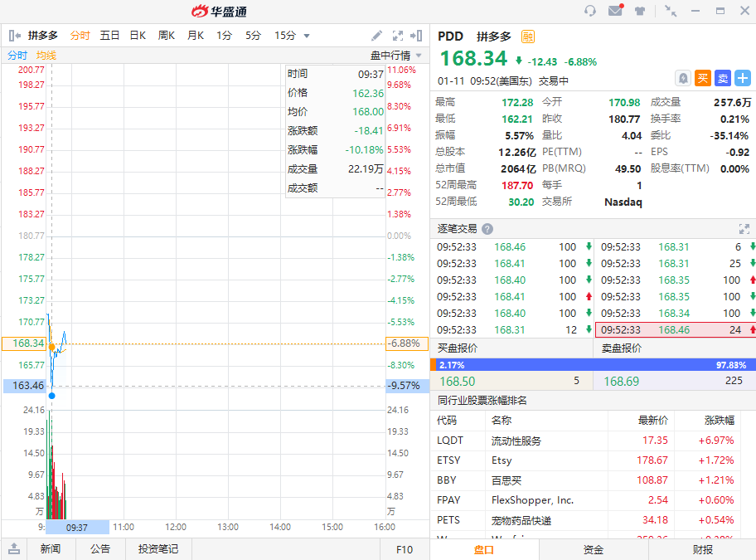The image size is (756, 560).
Task: Open the messages envelope icon
Action: tap(615, 11)
